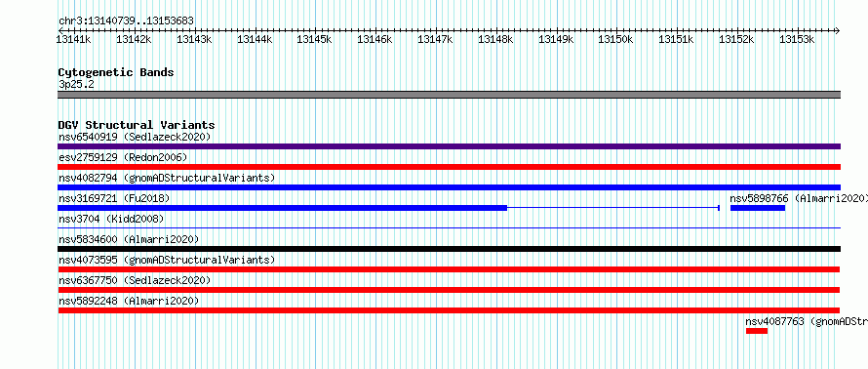Click the thick blue nsv3169721 variant bar
The image size is (868, 369).
point(282,208)
